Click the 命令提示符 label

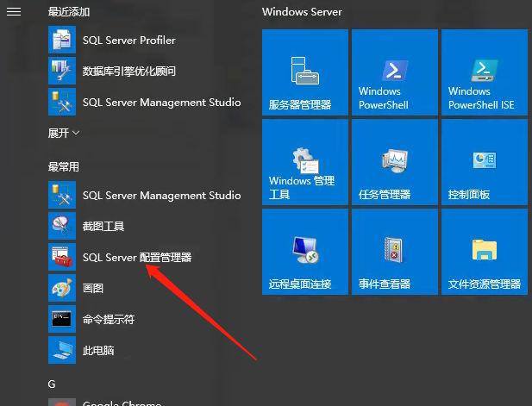pyautogui.click(x=109, y=319)
